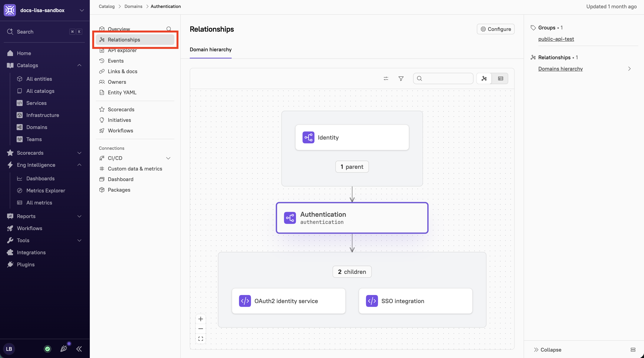Switch to graph view toggle

click(x=484, y=78)
